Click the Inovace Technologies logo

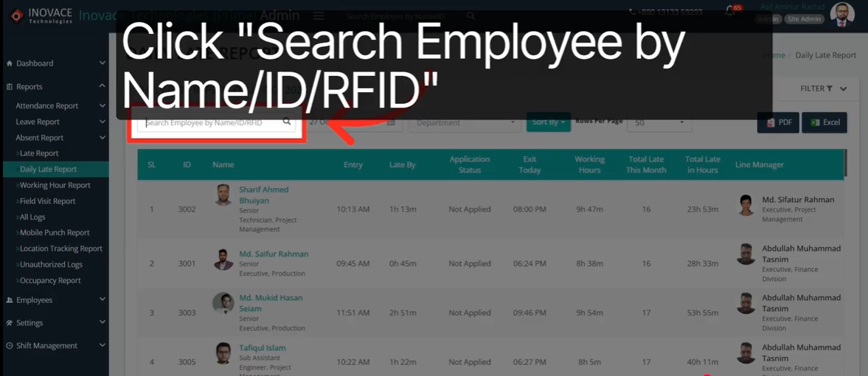coord(41,15)
